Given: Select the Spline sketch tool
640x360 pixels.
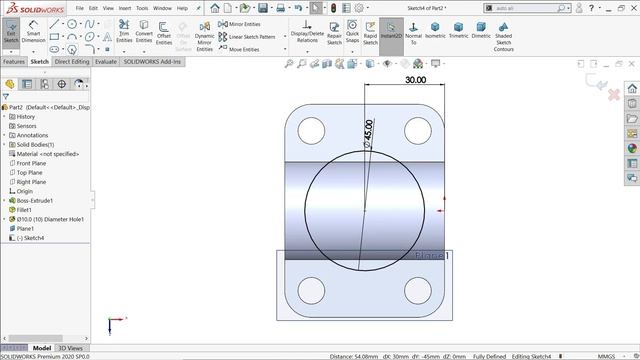Looking at the screenshot, I should pyautogui.click(x=89, y=24).
